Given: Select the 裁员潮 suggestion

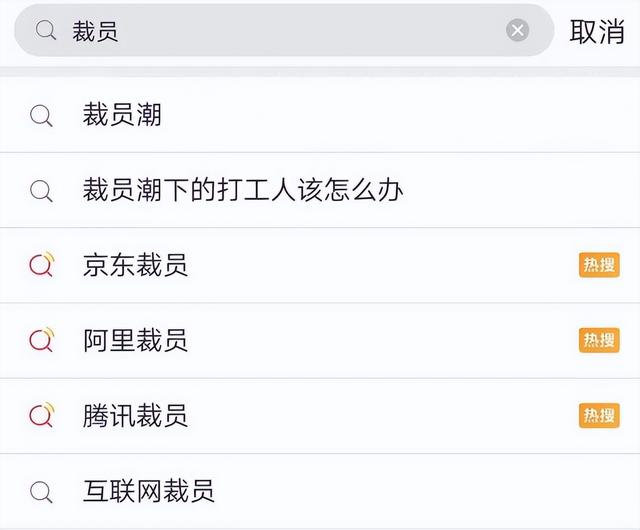Looking at the screenshot, I should (122, 116).
